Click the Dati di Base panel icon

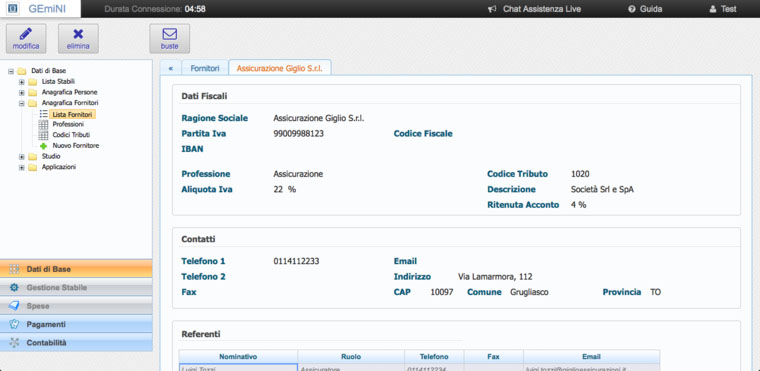tap(15, 269)
